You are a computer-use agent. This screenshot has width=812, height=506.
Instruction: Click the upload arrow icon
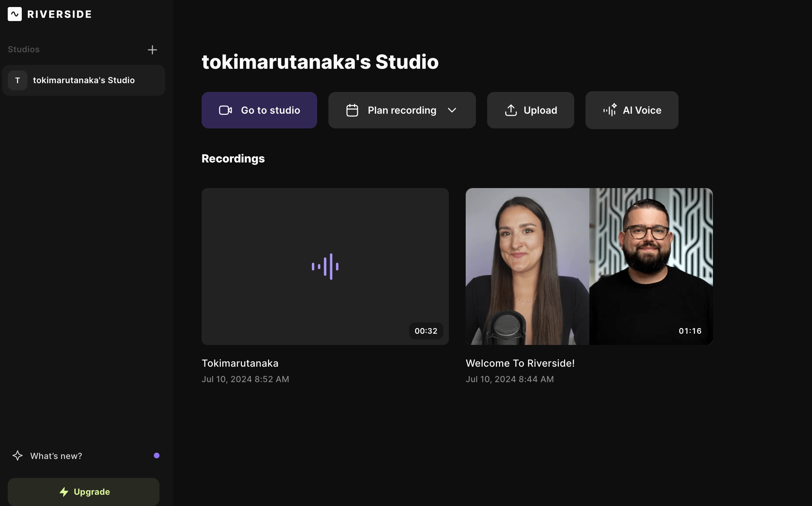511,110
